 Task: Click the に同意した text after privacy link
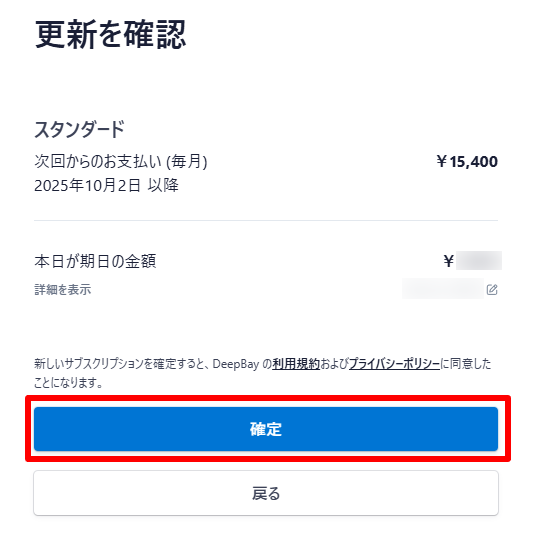[466, 364]
